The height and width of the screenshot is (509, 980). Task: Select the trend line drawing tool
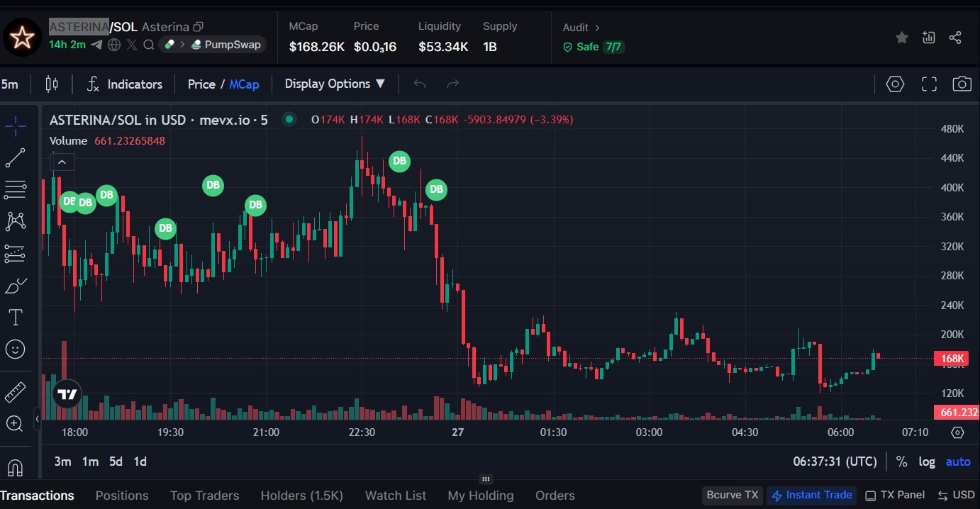[15, 158]
